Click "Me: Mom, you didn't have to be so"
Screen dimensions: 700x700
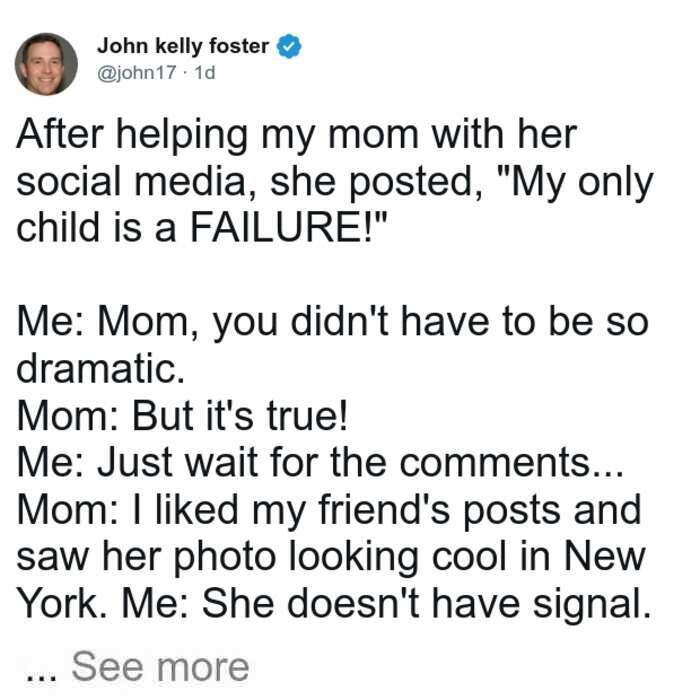[333, 322]
